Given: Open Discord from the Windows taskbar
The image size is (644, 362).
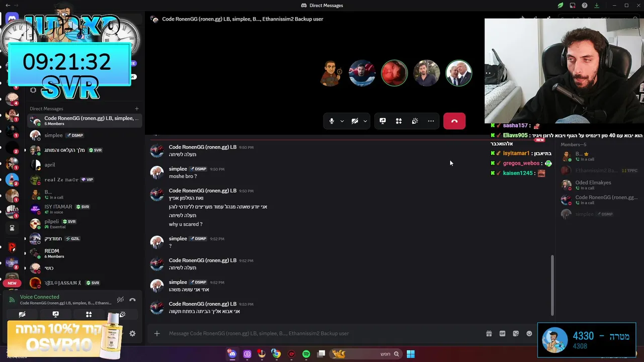Looking at the screenshot, I should pos(232,354).
